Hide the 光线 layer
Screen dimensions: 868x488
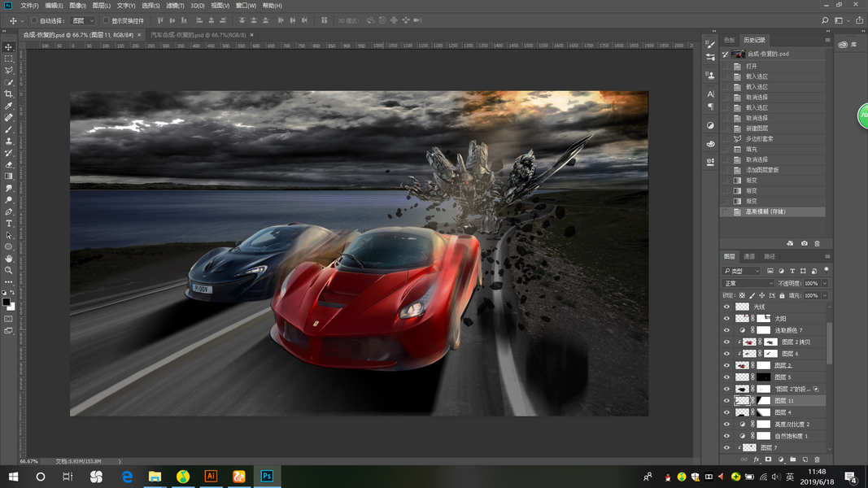[726, 307]
